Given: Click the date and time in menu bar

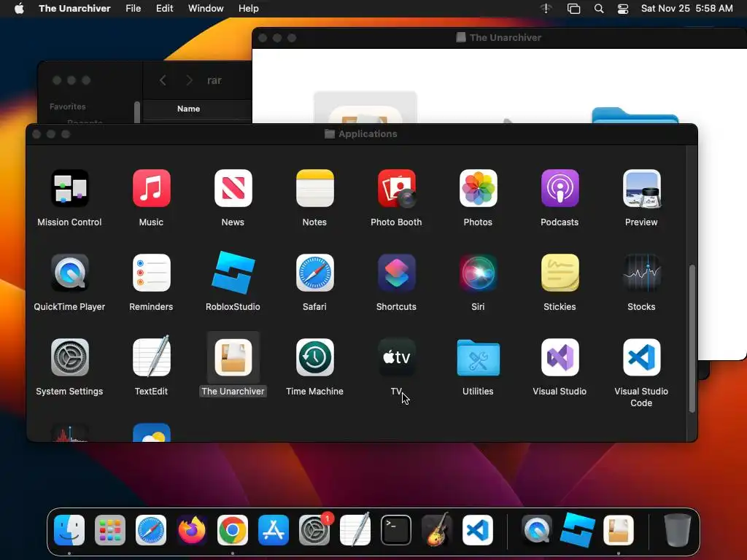Looking at the screenshot, I should 687,9.
